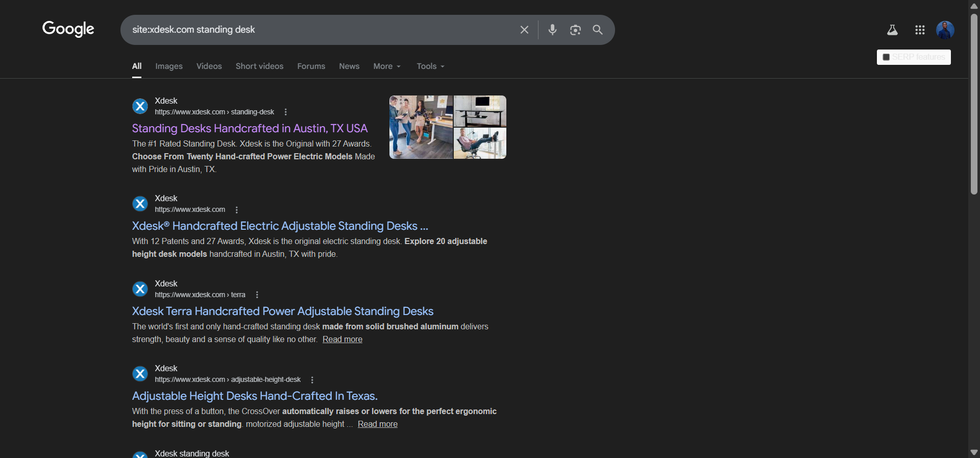This screenshot has width=980, height=458.
Task: Open Xdesk Terra Handcrafted Power Adjustable result
Action: pyautogui.click(x=283, y=311)
